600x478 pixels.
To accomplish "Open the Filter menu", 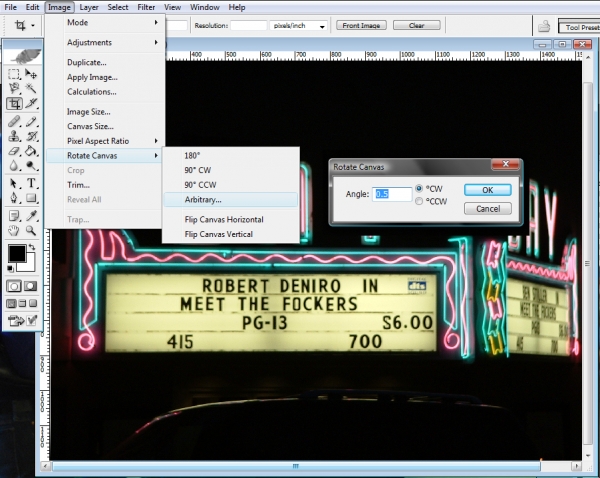I will click(x=146, y=7).
